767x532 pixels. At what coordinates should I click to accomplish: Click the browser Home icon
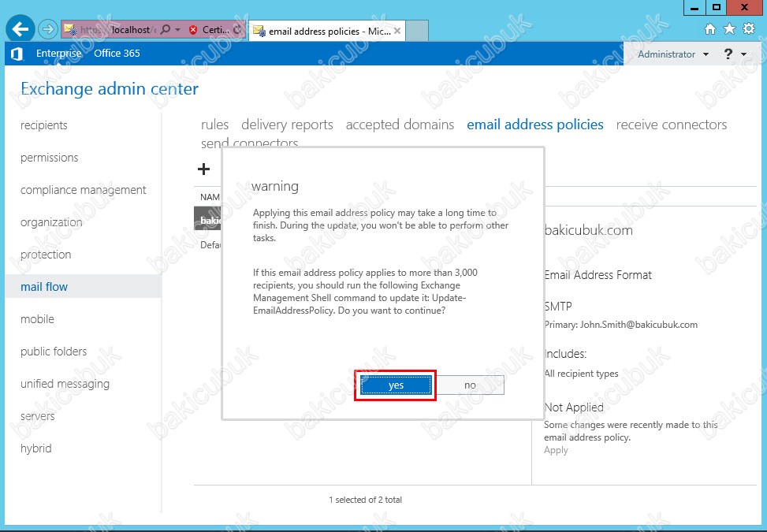point(709,29)
